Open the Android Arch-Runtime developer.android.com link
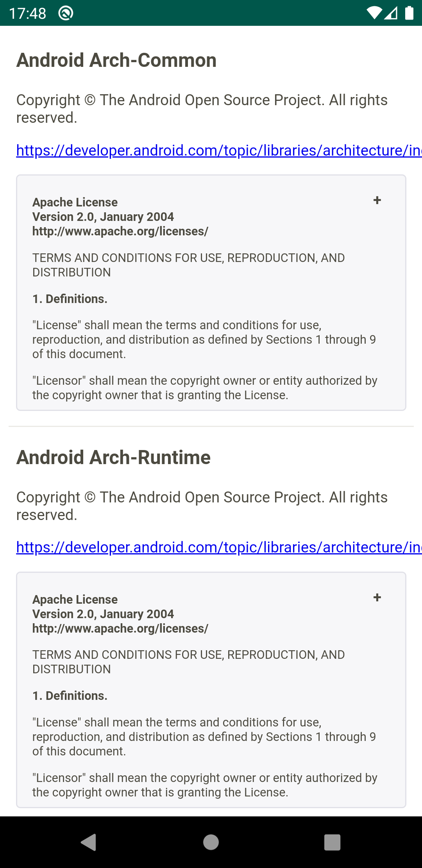The width and height of the screenshot is (422, 868). coord(219,547)
